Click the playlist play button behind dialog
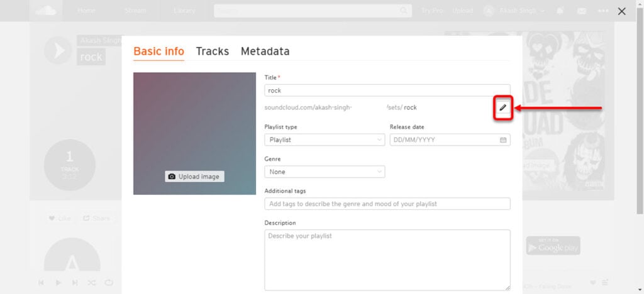This screenshot has width=644, height=294. [x=58, y=50]
